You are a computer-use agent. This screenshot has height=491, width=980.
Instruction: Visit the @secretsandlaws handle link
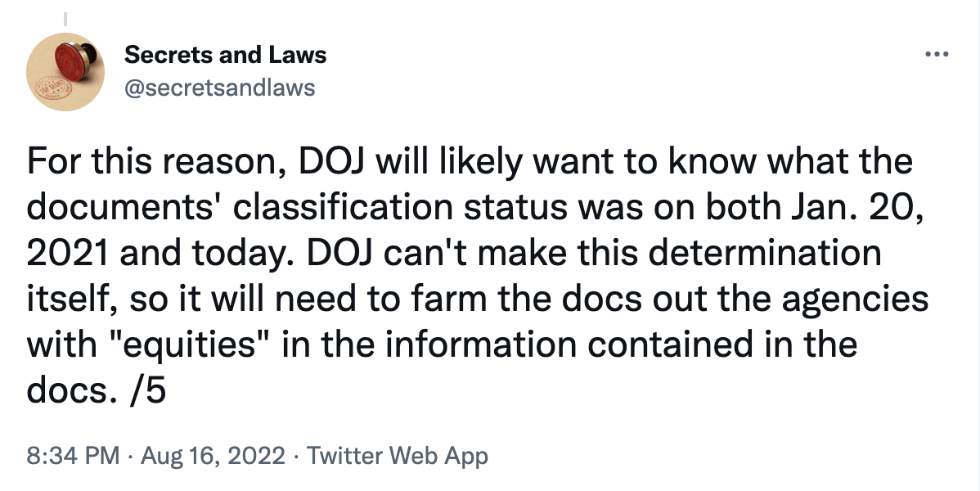pyautogui.click(x=220, y=88)
